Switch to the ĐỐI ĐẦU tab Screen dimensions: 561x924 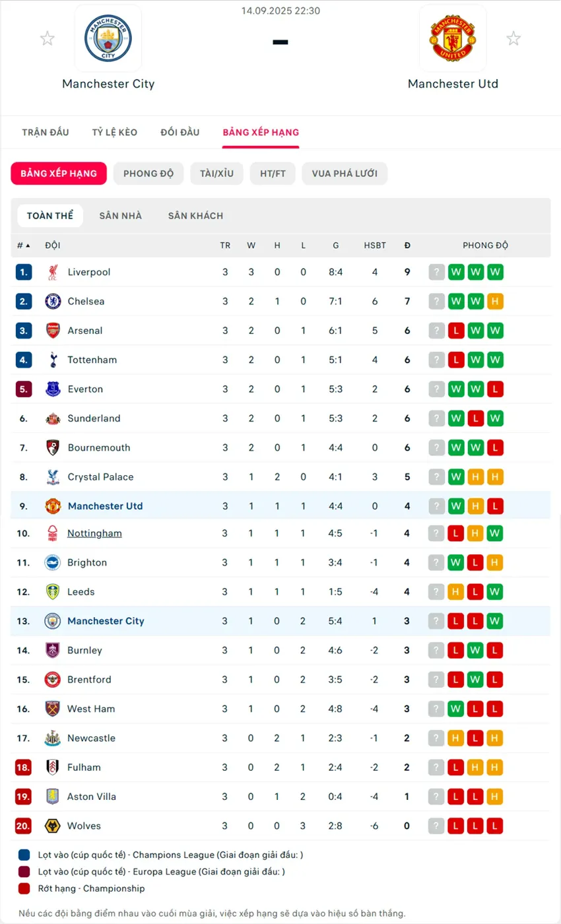(x=180, y=132)
